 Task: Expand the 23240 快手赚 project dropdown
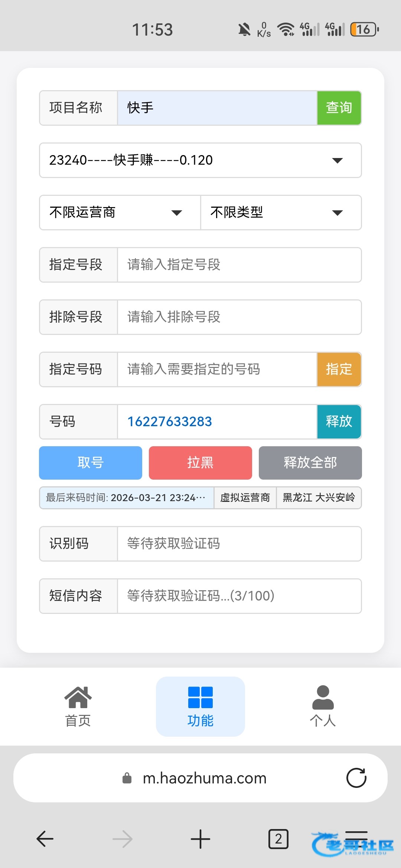(200, 160)
